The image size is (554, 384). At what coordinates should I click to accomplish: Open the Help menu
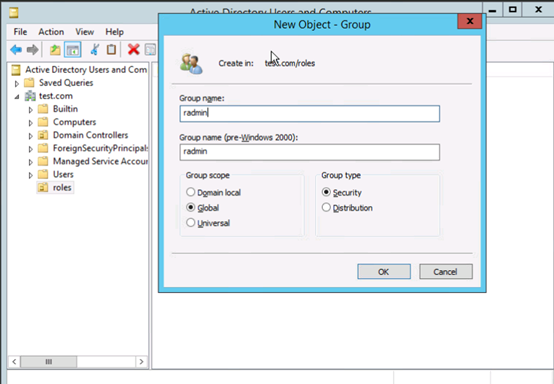[114, 32]
